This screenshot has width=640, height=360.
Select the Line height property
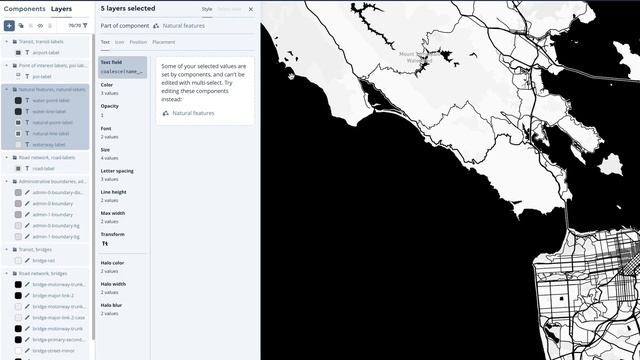[122, 196]
